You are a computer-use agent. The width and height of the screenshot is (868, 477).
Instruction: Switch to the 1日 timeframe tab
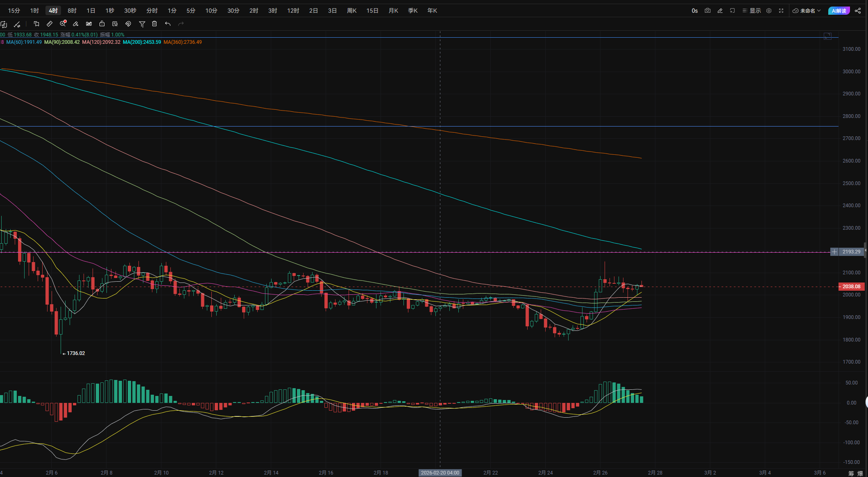[91, 11]
